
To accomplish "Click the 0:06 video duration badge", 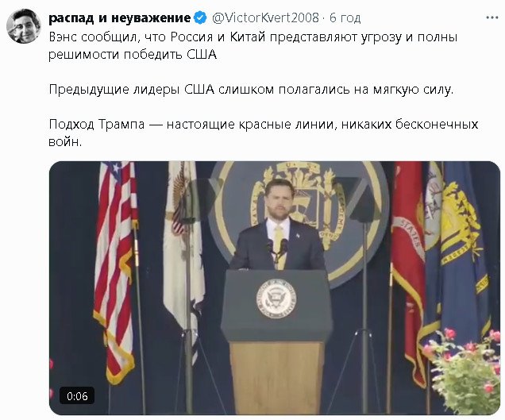I will point(77,395).
